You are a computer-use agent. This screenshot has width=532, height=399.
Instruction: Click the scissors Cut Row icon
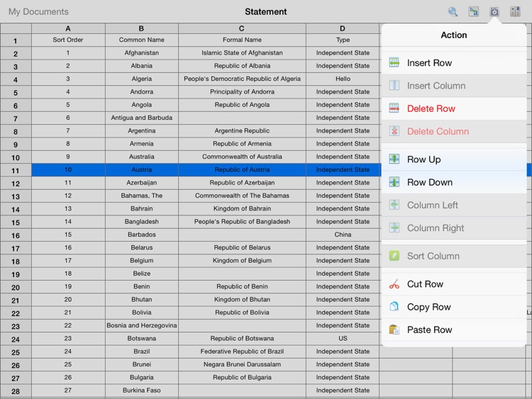(394, 284)
